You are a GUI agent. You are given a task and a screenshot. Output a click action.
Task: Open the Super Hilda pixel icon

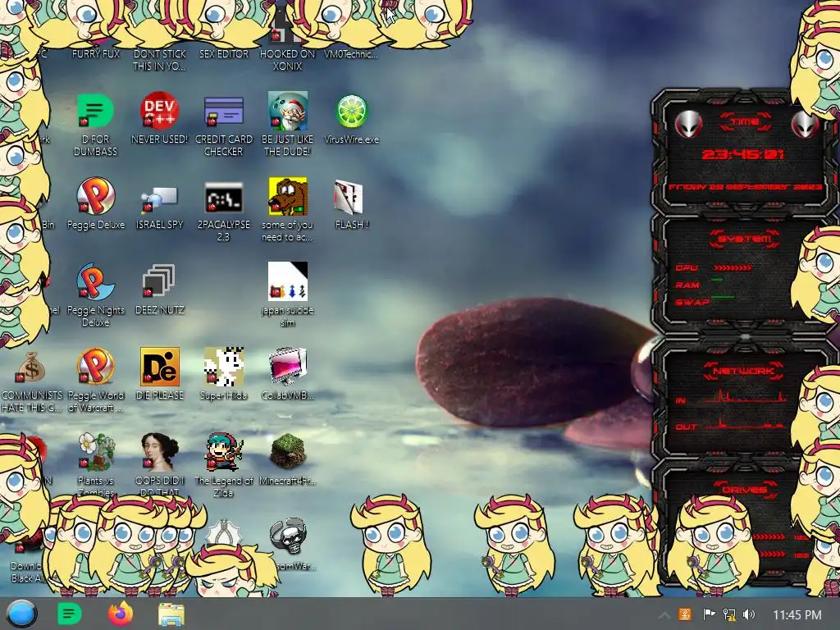[x=223, y=367]
